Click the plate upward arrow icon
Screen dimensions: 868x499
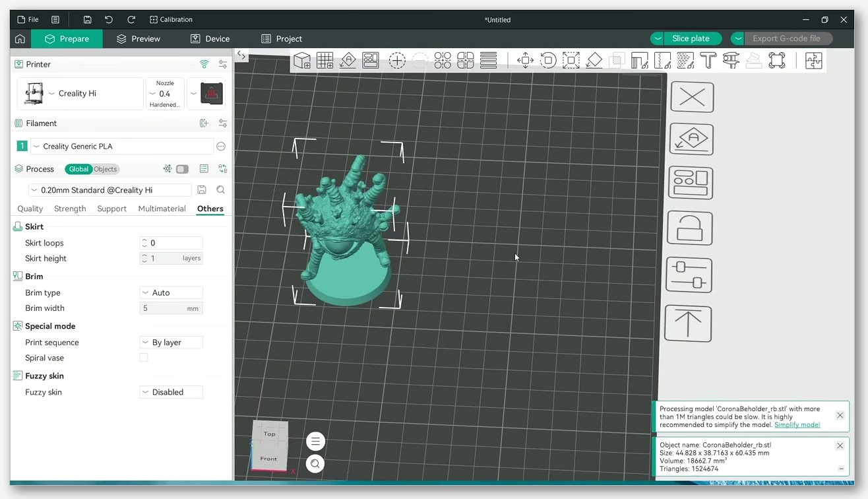(x=688, y=323)
